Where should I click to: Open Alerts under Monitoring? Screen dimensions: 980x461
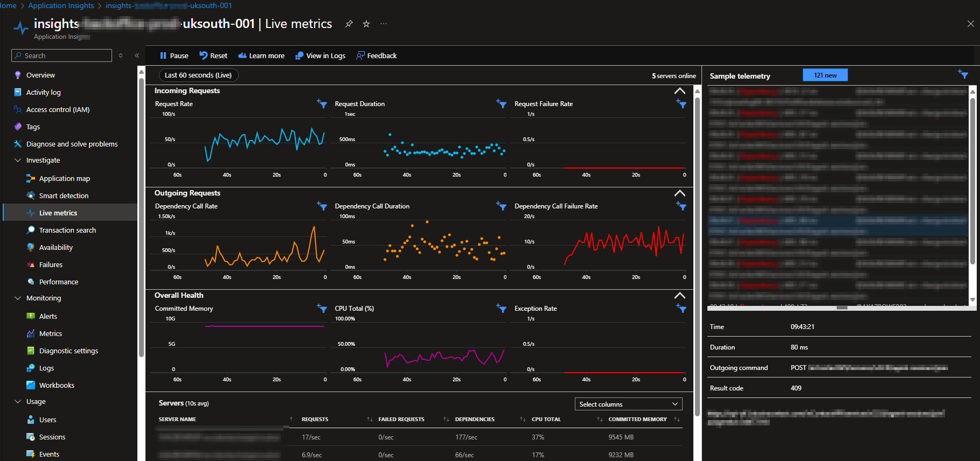(x=48, y=316)
